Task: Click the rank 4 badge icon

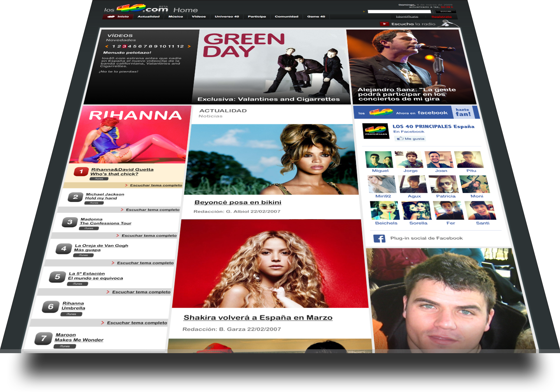Action: (x=64, y=249)
